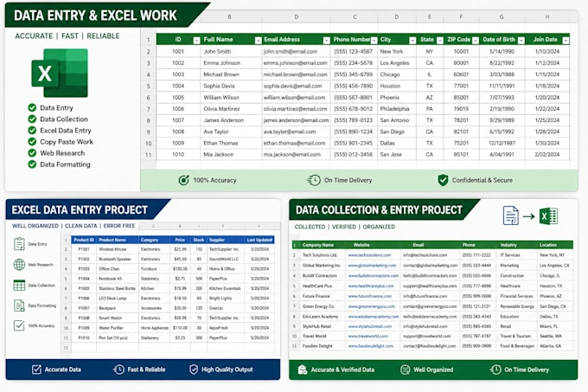This screenshot has height=392, width=588.
Task: Open the City column filter dropdown
Action: [x=412, y=41]
